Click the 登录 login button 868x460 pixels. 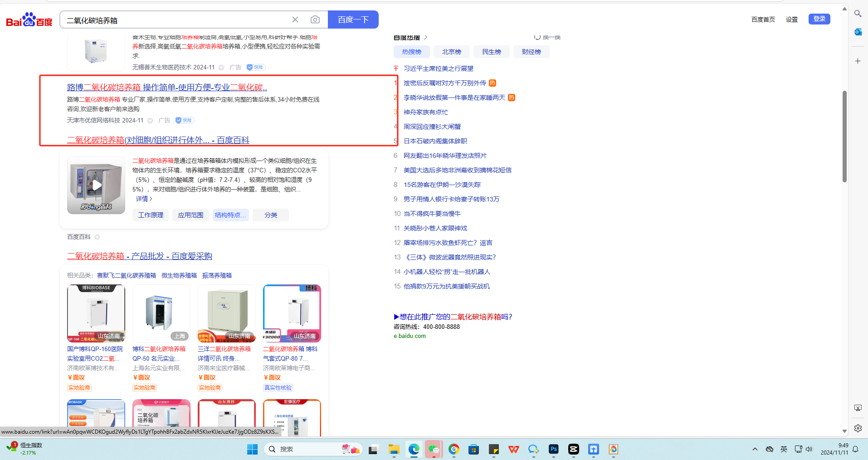click(x=819, y=19)
